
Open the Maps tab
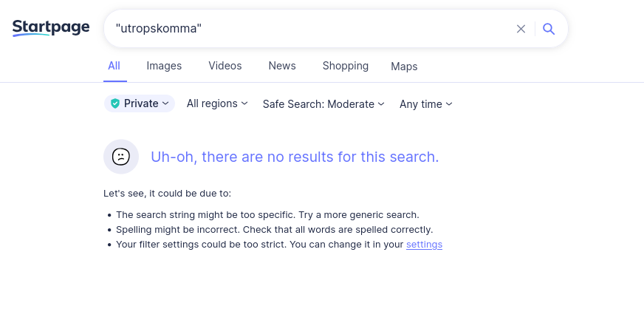[x=404, y=67]
